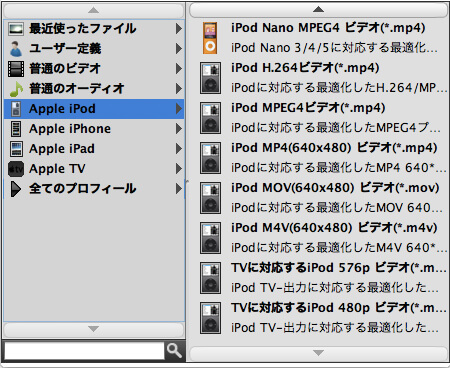Expand the 全てのプロフィール submenu arrow
Viewport: 450px width, 368px height.
[179, 189]
